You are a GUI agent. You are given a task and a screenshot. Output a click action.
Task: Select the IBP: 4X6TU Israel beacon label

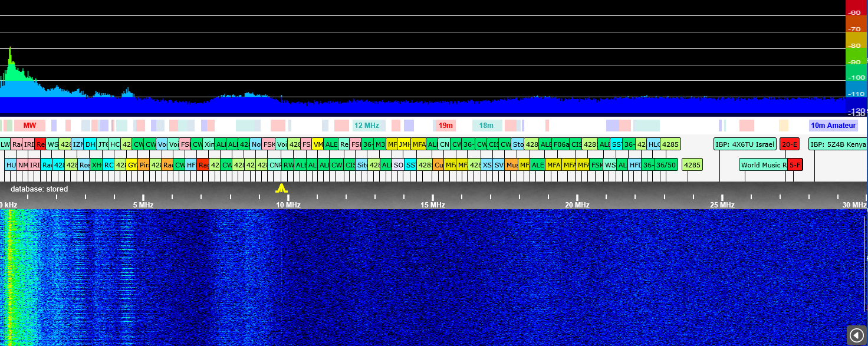(744, 144)
